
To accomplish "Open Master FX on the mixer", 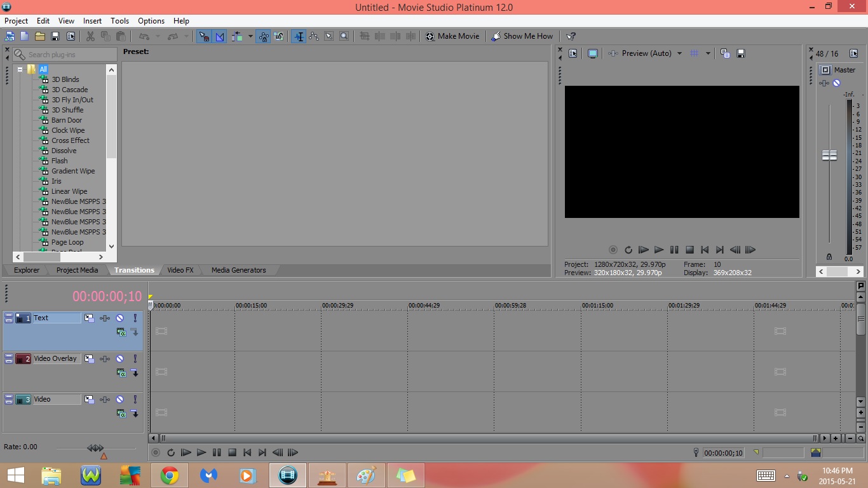I will point(824,83).
